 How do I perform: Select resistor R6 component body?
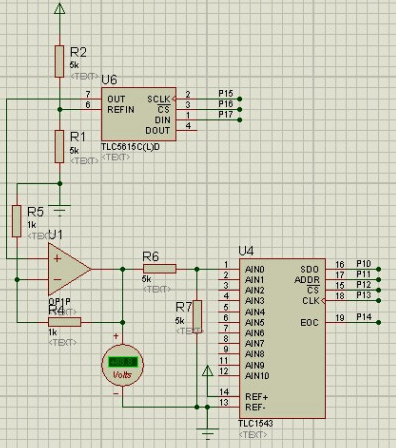click(x=160, y=269)
